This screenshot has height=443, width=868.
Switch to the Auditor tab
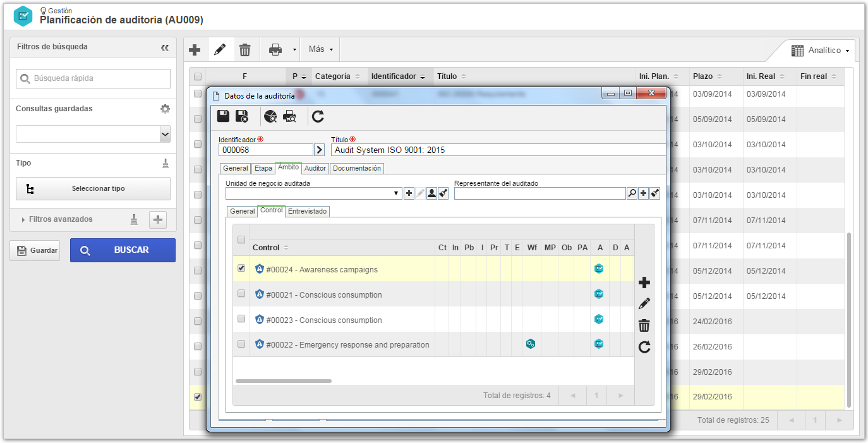[x=315, y=168]
